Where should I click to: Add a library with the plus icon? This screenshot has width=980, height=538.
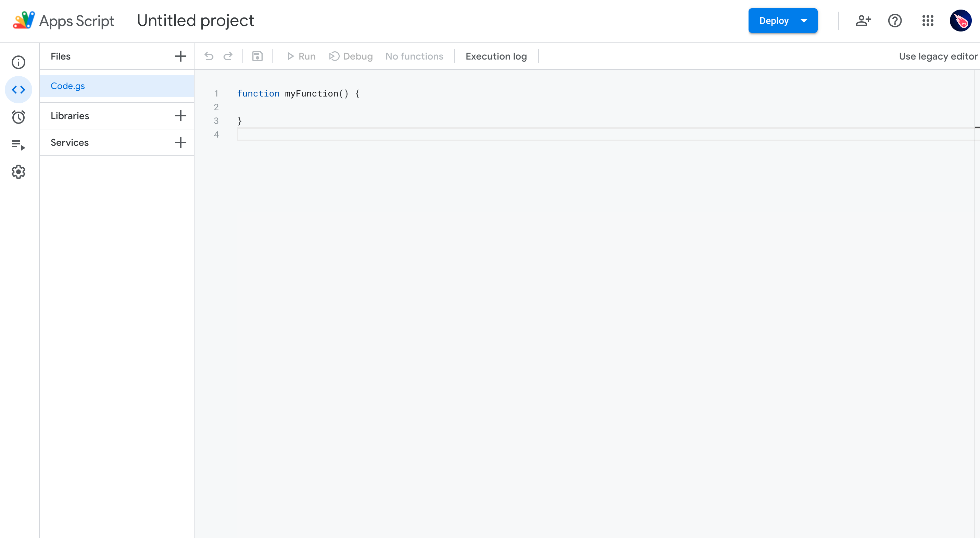coord(181,116)
